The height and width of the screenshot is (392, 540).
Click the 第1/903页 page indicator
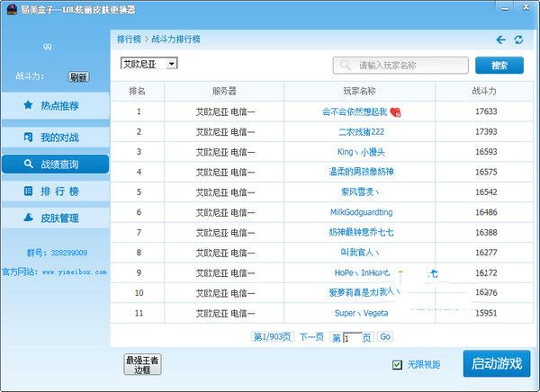pyautogui.click(x=272, y=336)
